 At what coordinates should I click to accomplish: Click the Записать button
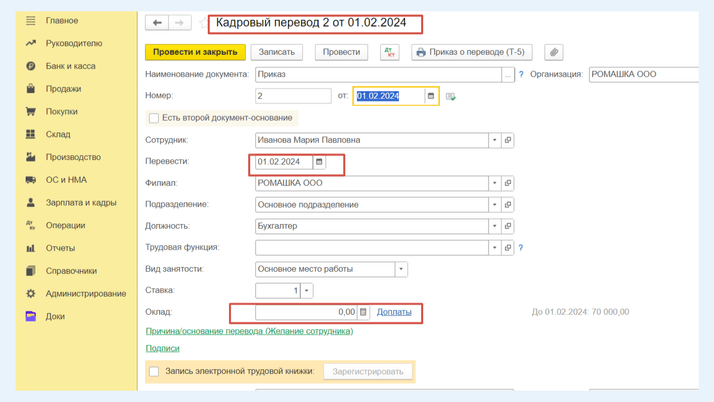277,52
